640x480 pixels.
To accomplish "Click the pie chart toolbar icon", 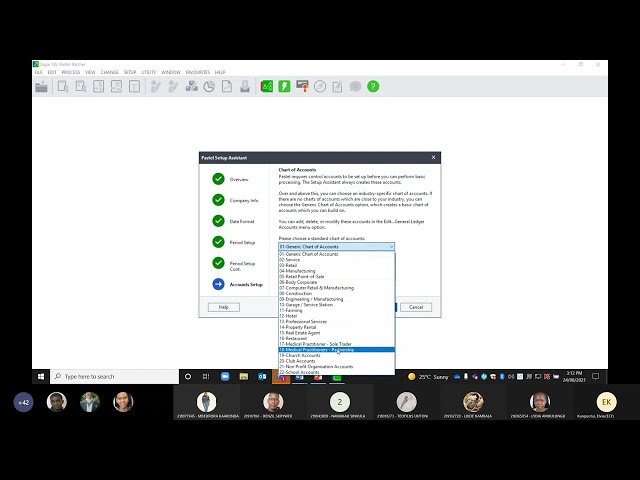I will [x=209, y=87].
